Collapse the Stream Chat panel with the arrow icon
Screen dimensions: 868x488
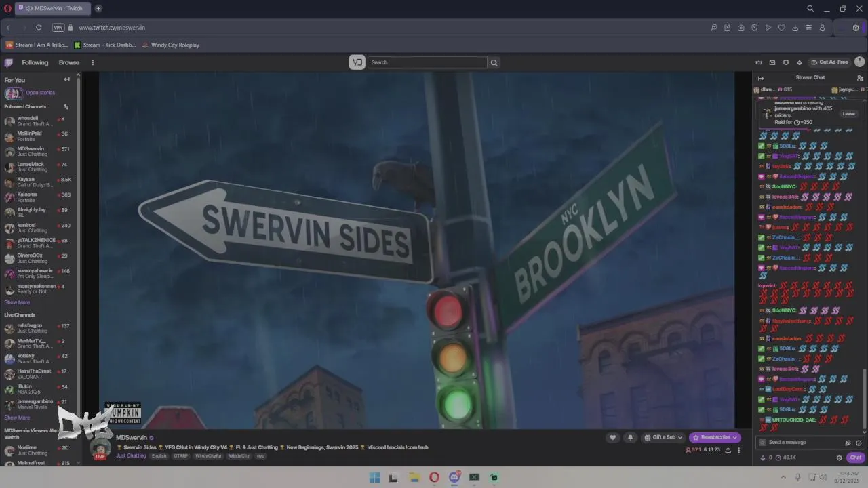(761, 78)
